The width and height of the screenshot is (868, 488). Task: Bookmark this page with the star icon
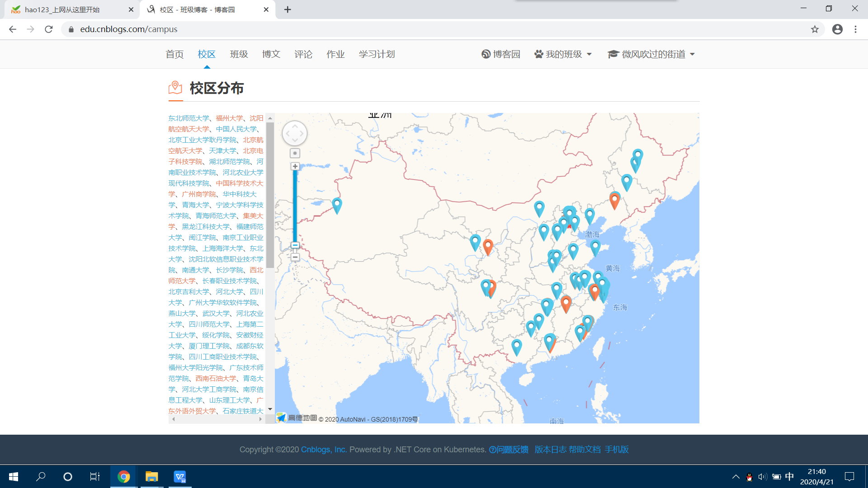(815, 29)
